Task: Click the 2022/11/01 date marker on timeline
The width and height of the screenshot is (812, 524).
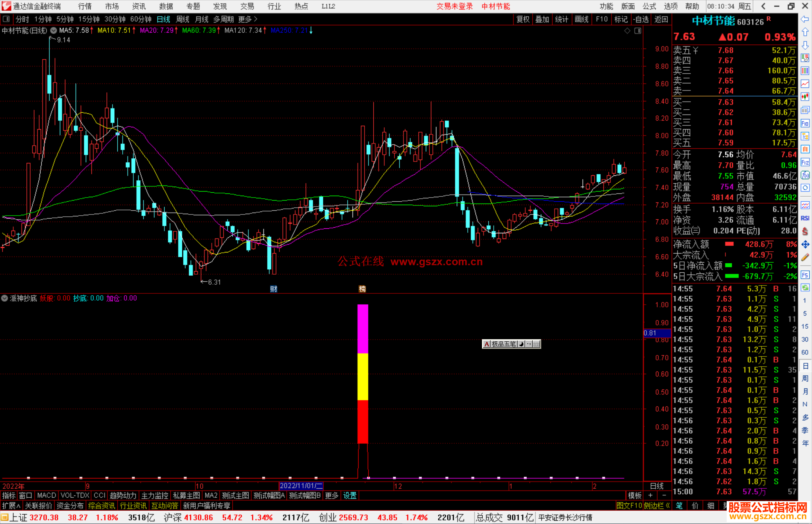Action: (301, 486)
